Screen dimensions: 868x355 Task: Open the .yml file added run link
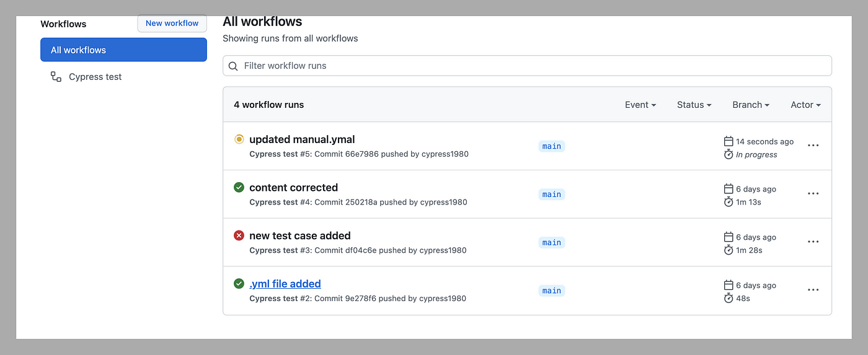click(285, 284)
